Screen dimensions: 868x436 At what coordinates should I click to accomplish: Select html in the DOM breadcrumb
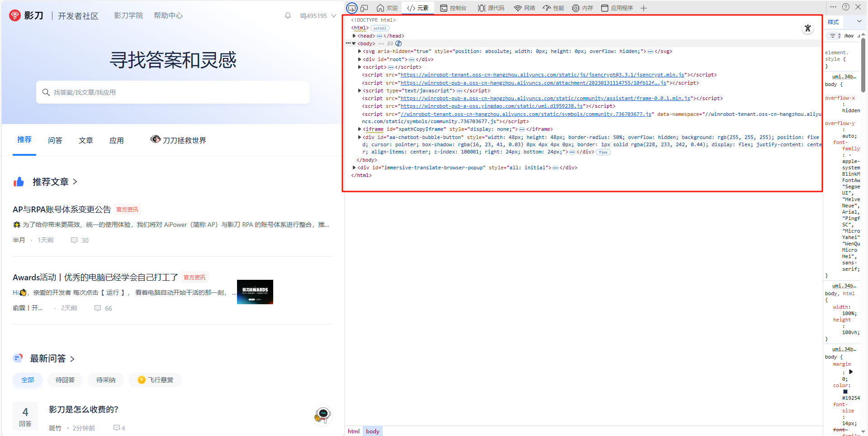354,431
